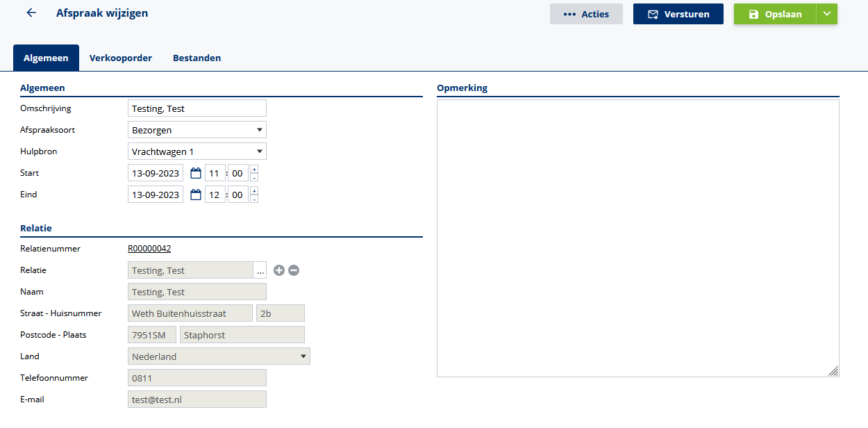This screenshot has height=428, width=868.
Task: Open relation link R00000042
Action: click(x=149, y=249)
